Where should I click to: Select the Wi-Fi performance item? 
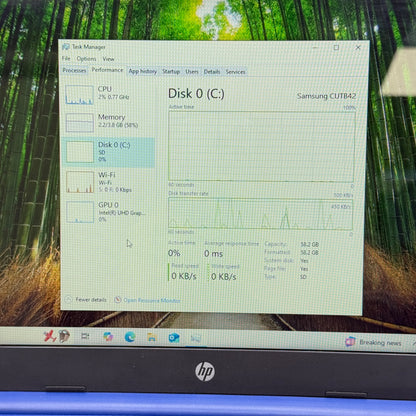coord(109,182)
